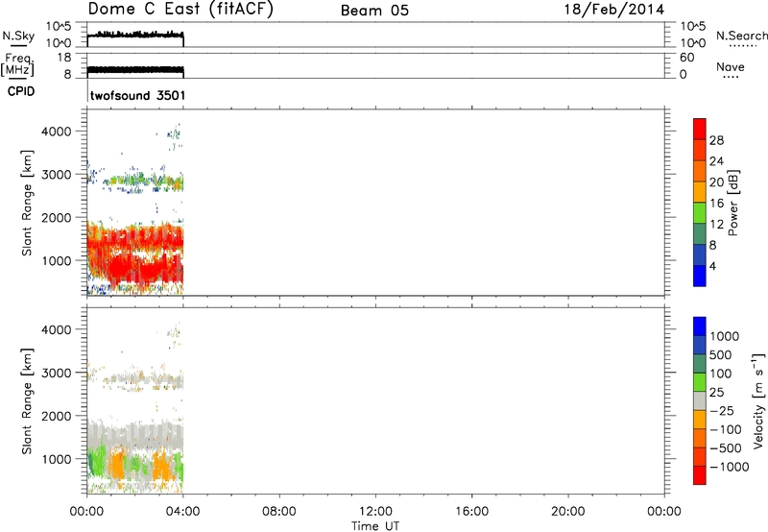Click the '18' frequency axis label
768x532 pixels.
pos(64,58)
